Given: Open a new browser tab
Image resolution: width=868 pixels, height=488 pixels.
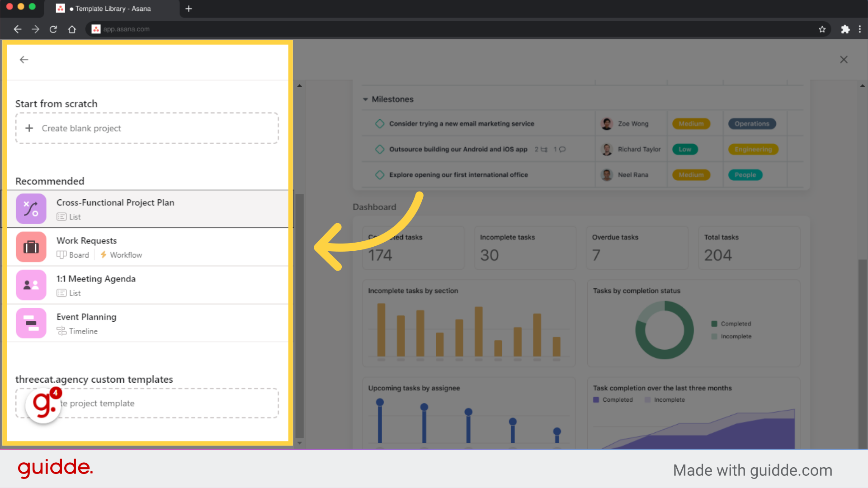Looking at the screenshot, I should click(x=189, y=9).
